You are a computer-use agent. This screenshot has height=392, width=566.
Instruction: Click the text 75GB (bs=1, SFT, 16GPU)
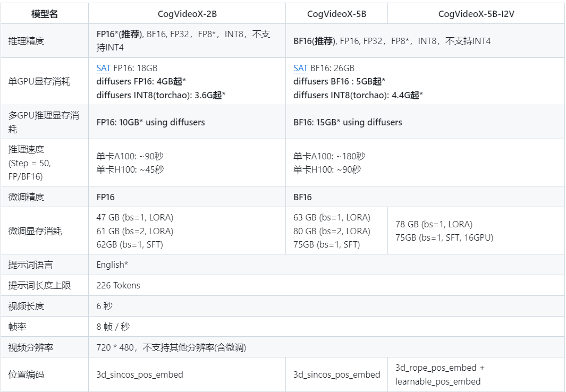pyautogui.click(x=444, y=237)
